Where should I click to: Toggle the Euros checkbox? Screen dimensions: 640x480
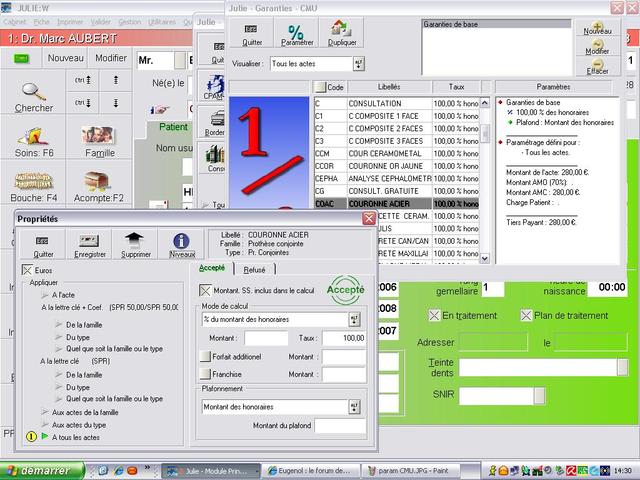(27, 270)
